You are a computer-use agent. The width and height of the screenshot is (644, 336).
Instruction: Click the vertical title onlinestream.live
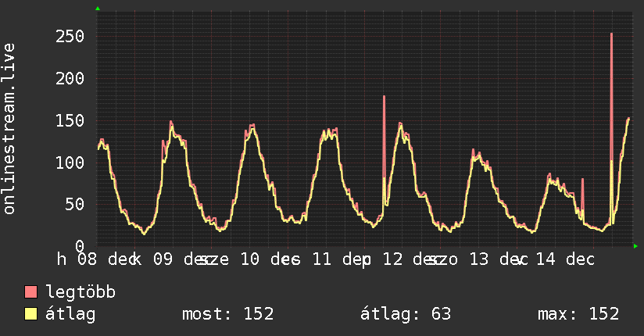point(9,129)
